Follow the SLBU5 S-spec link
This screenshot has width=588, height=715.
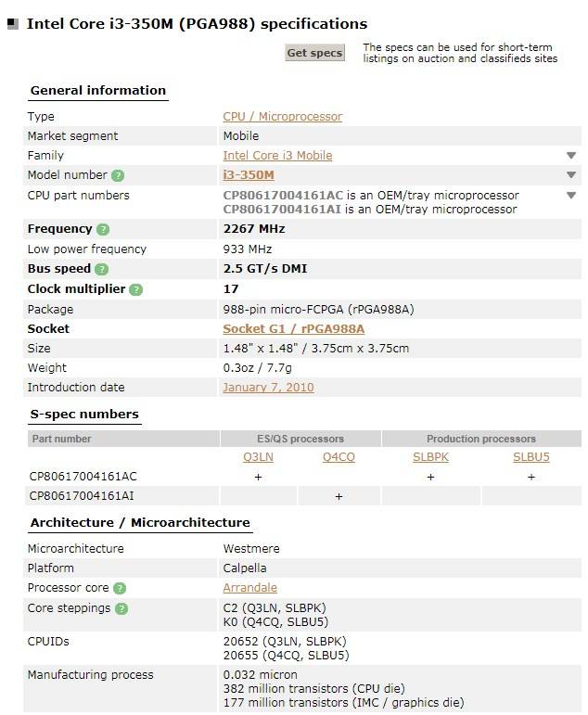pyautogui.click(x=531, y=457)
